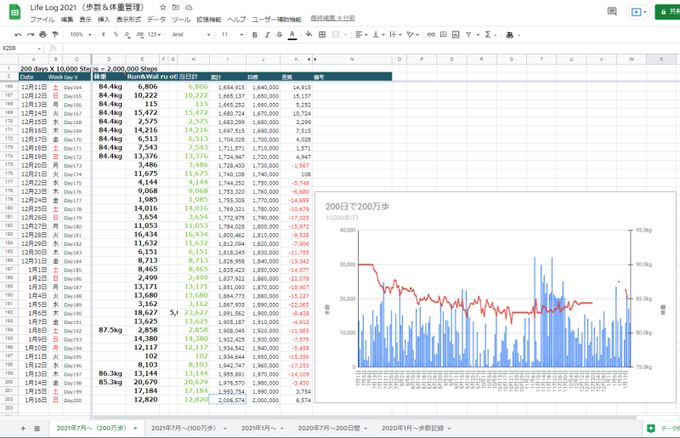680x438 pixels.
Task: Select the 200日で200万歩 chart
Action: (495, 297)
